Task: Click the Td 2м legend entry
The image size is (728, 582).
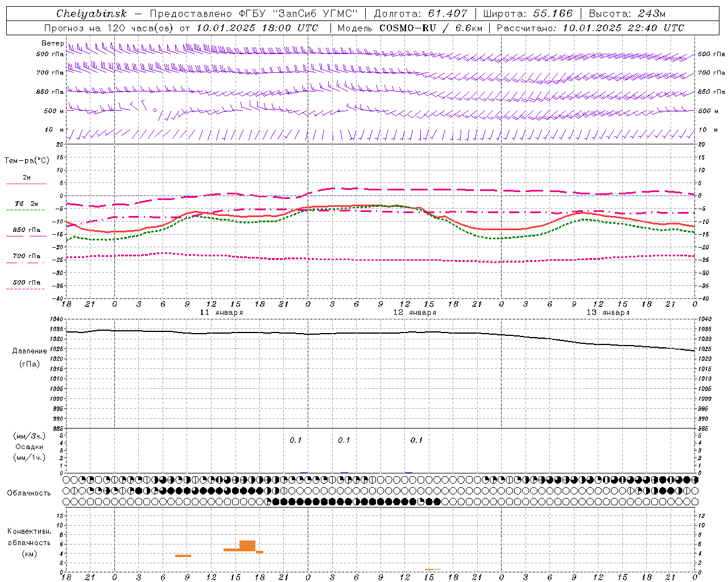Action: [27, 203]
